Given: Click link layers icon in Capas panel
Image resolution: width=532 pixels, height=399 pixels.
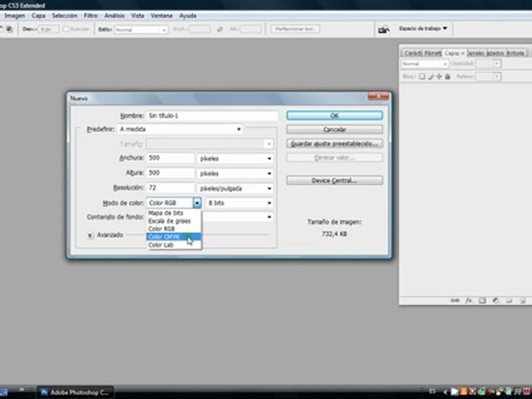Looking at the screenshot, I should pos(455,300).
